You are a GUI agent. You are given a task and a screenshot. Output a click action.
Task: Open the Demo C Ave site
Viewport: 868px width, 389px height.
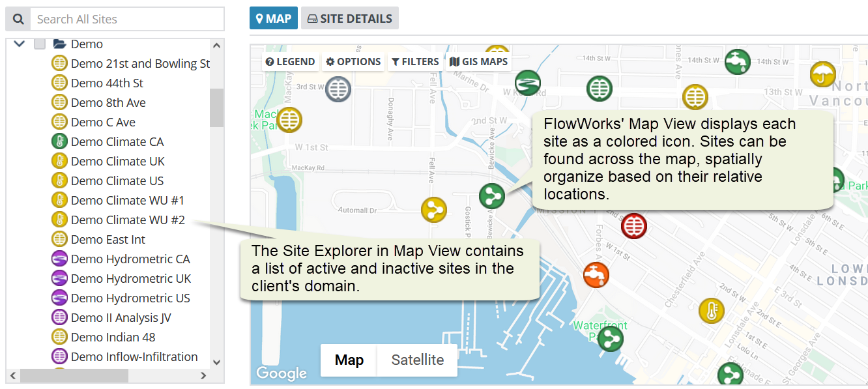pos(103,122)
